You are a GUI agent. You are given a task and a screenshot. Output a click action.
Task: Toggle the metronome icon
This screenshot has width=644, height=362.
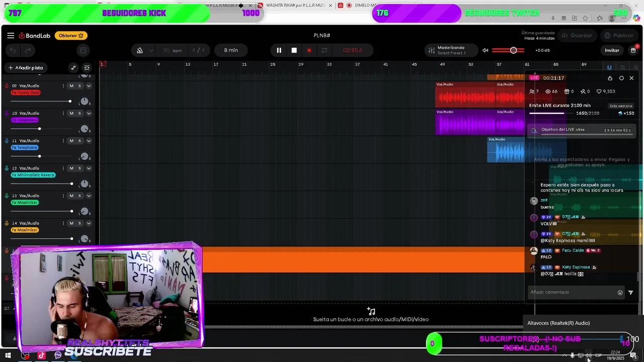coord(140,50)
